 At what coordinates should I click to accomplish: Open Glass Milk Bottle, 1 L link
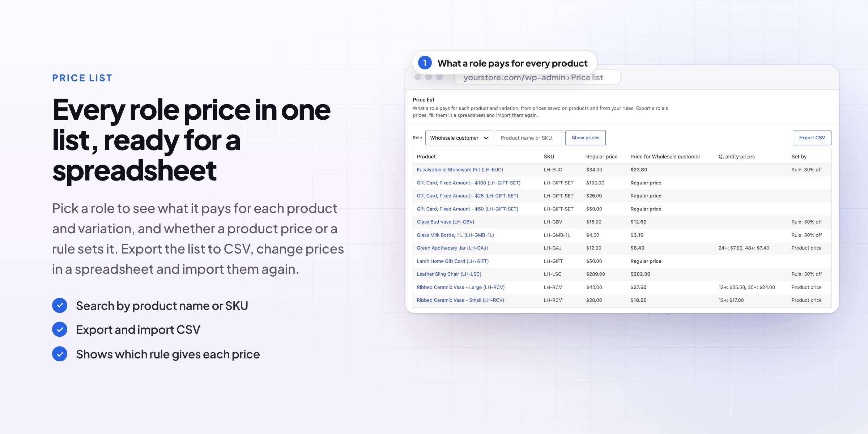point(455,235)
